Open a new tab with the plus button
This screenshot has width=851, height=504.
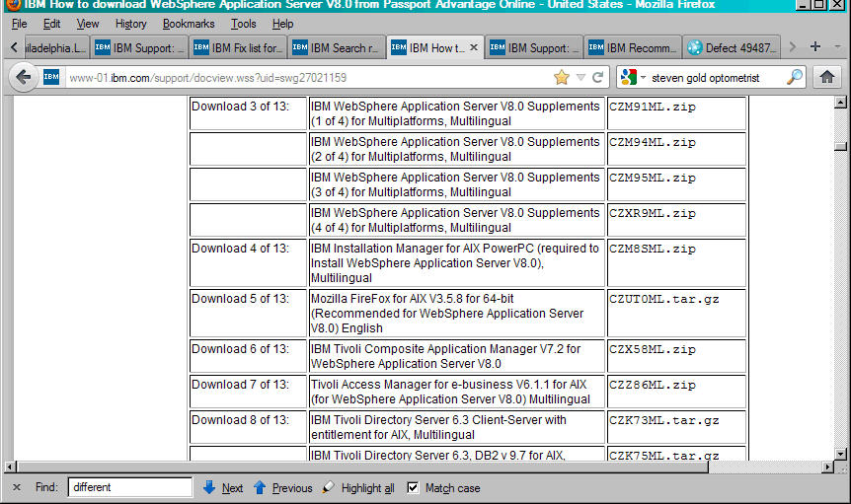click(815, 46)
